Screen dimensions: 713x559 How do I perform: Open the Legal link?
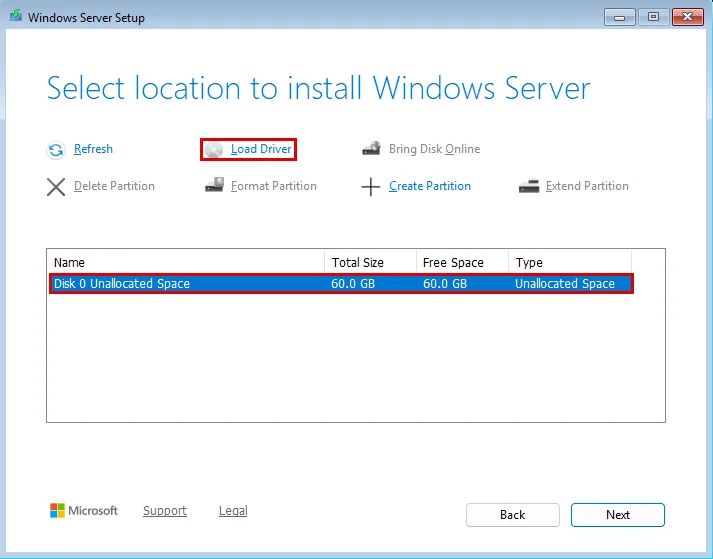pos(233,510)
